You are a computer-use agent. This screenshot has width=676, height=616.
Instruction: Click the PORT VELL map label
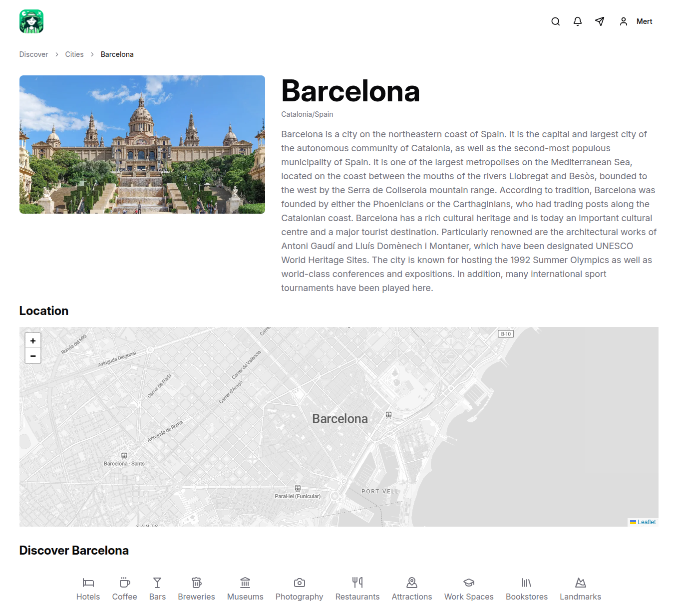click(x=380, y=491)
